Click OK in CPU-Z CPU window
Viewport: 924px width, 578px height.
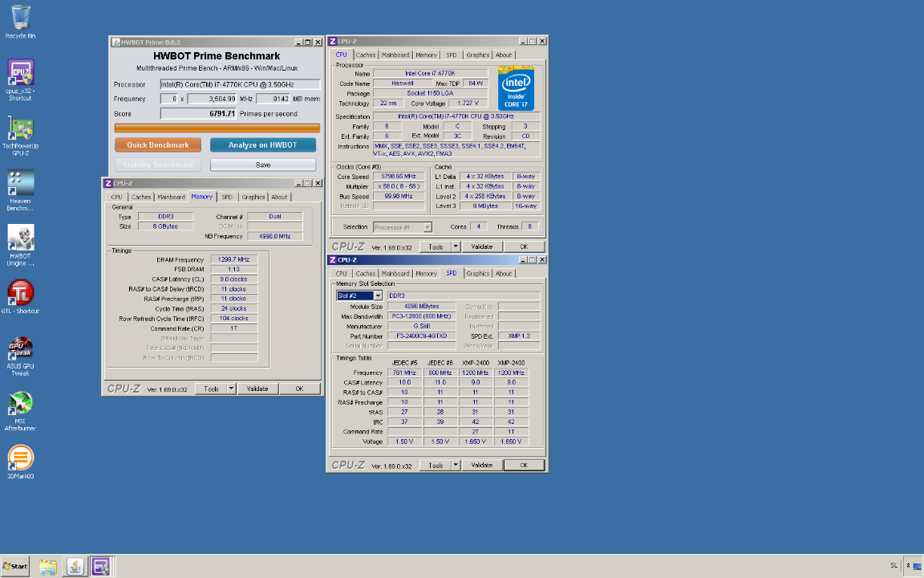click(524, 246)
